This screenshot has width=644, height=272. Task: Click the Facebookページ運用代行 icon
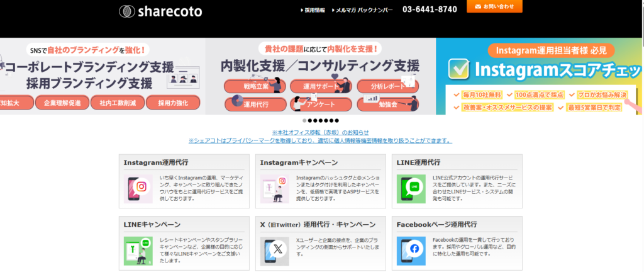tap(411, 251)
